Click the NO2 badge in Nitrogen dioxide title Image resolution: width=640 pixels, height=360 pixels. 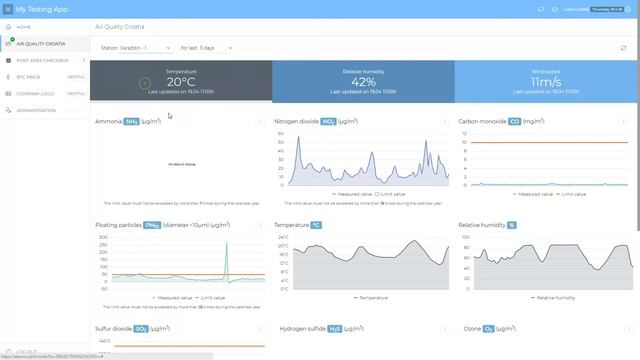(328, 122)
